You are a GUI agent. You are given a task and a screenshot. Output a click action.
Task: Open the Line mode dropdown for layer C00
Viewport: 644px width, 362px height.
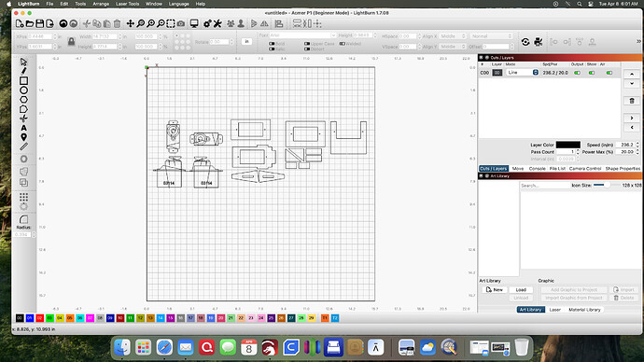(x=522, y=72)
